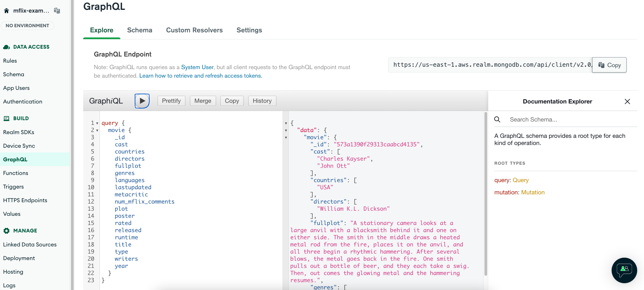Click the "num_mflix_comments" field in query
This screenshot has width=644, height=290.
coord(145,202)
